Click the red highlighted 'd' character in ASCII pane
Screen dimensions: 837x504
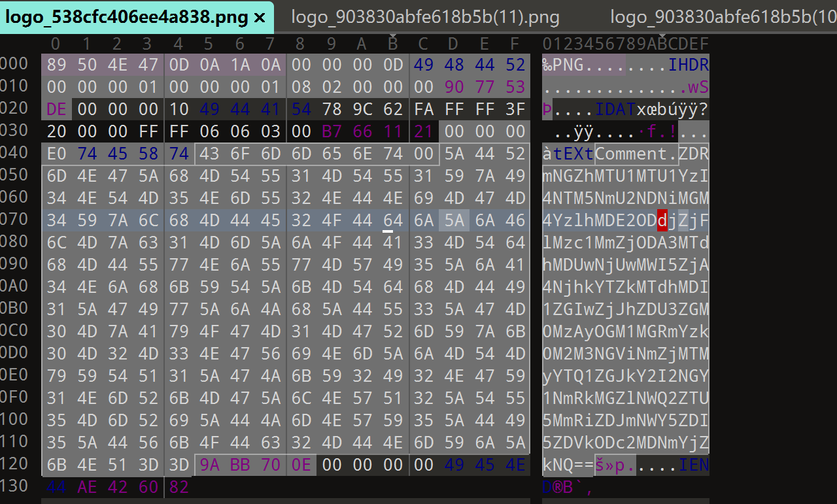pos(662,221)
